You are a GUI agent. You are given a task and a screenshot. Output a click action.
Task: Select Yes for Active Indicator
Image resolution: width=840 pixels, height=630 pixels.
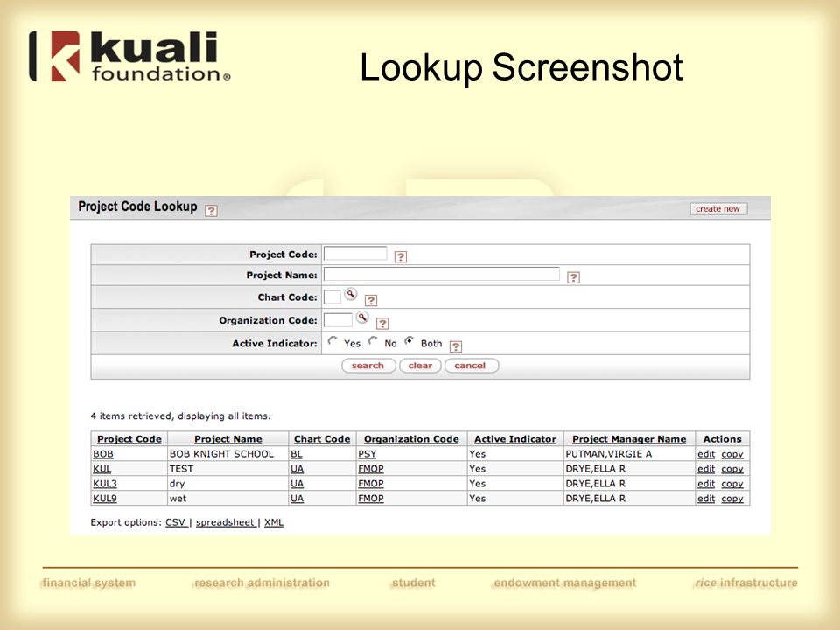(x=332, y=340)
